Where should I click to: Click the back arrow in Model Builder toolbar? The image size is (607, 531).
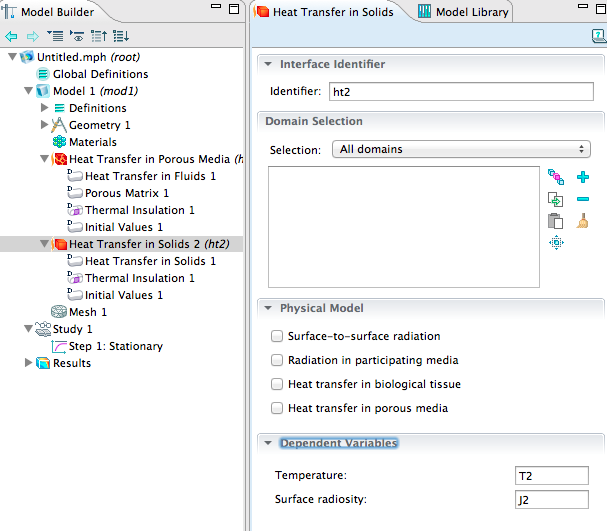[11, 35]
